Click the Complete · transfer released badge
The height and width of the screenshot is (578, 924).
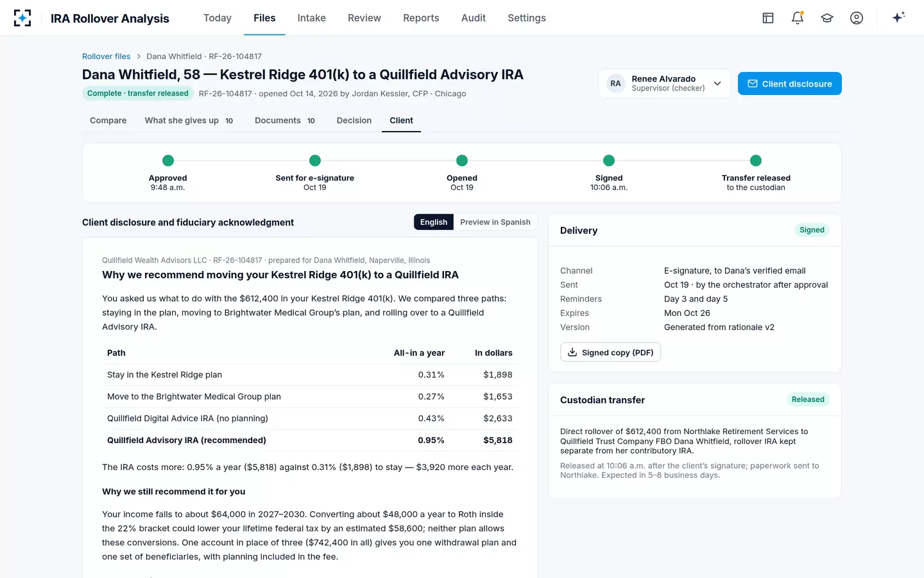click(138, 93)
